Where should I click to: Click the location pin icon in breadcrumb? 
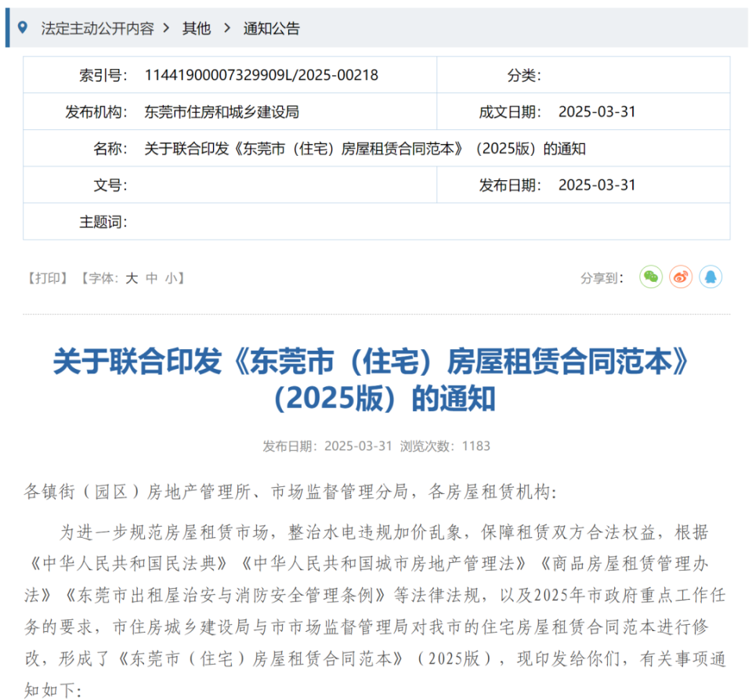pos(22,27)
